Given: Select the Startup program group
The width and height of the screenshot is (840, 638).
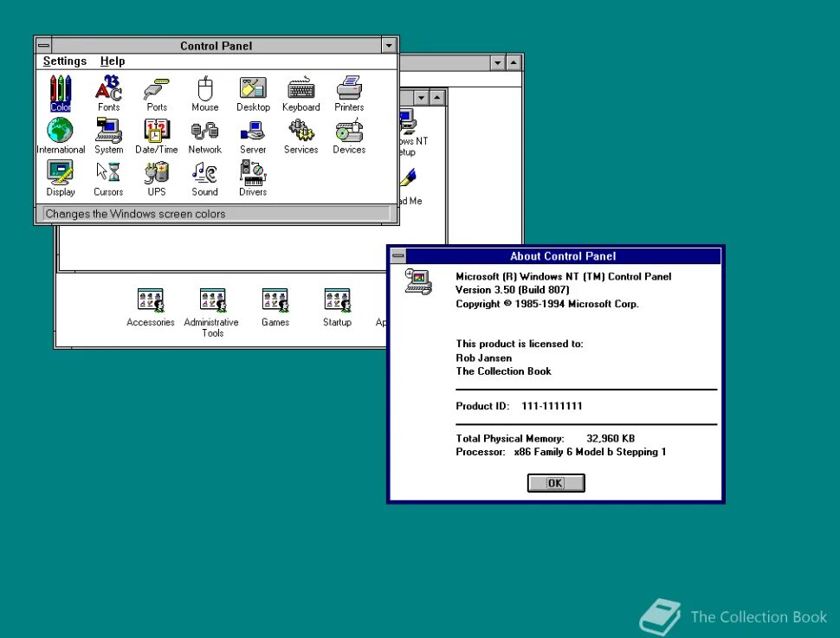Looking at the screenshot, I should point(337,300).
